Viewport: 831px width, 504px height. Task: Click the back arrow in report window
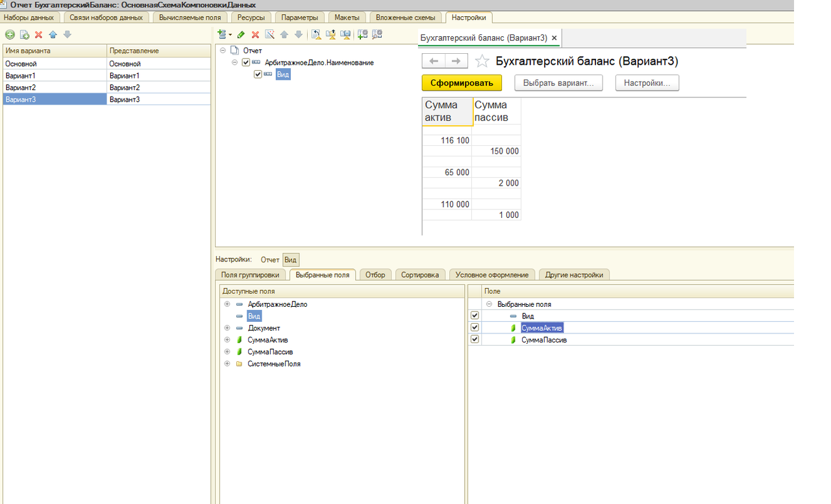[434, 61]
